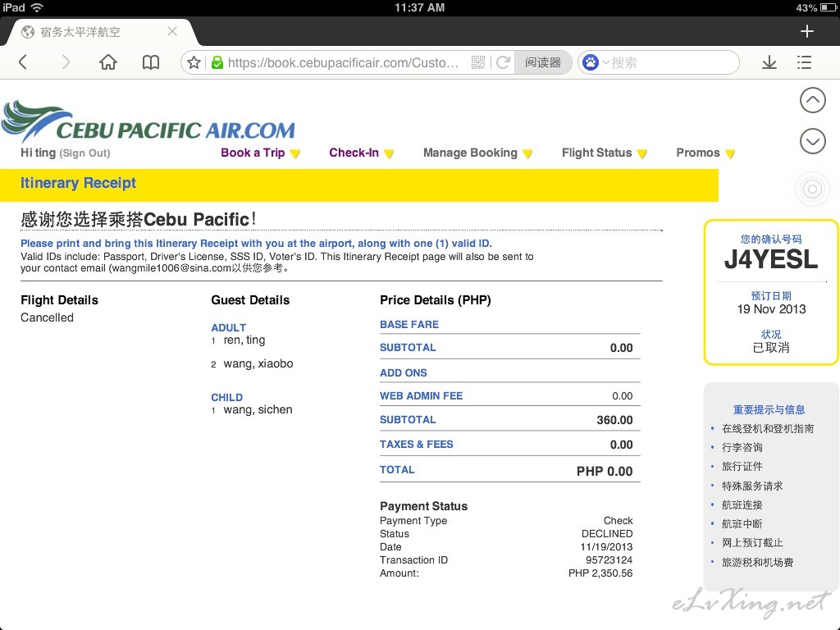840x630 pixels.
Task: Open the 在线登机和登机指南 link
Action: click(768, 428)
